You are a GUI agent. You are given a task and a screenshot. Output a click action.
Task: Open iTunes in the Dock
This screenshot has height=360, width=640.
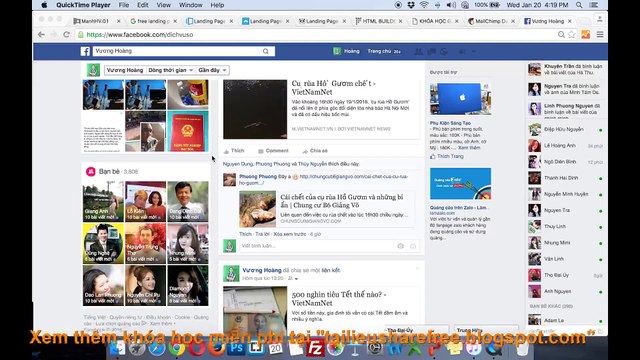click(473, 348)
